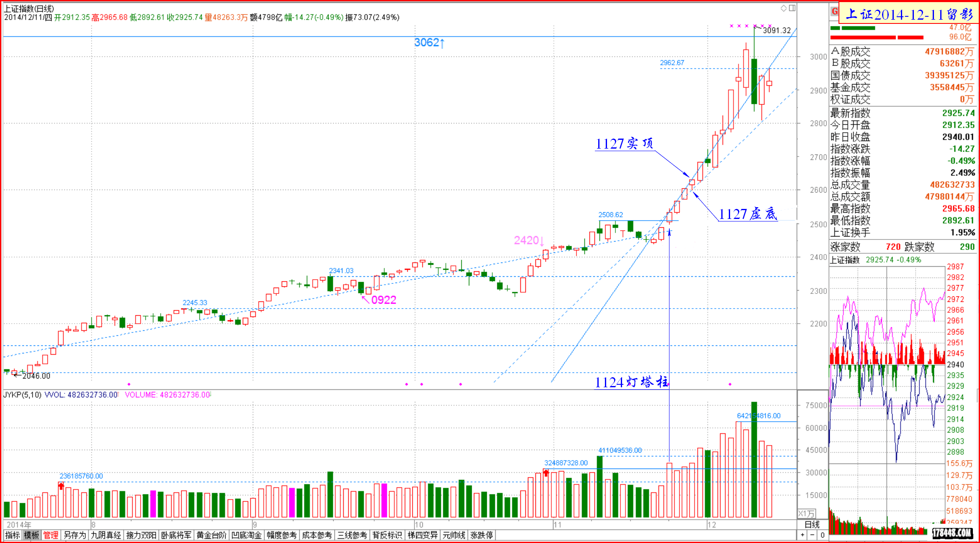Open the 指标 tab
The height and width of the screenshot is (543, 980).
(13, 535)
